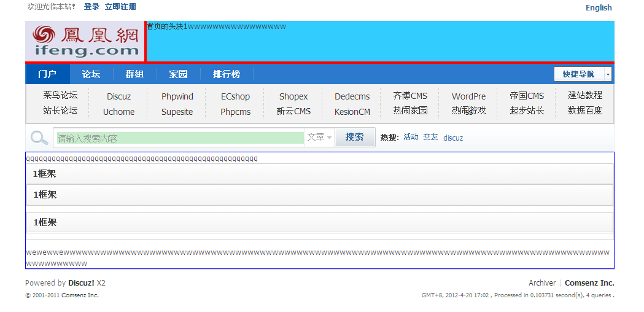The image size is (644, 312).
Task: Open the 排行榜 tab
Action: coord(227,74)
